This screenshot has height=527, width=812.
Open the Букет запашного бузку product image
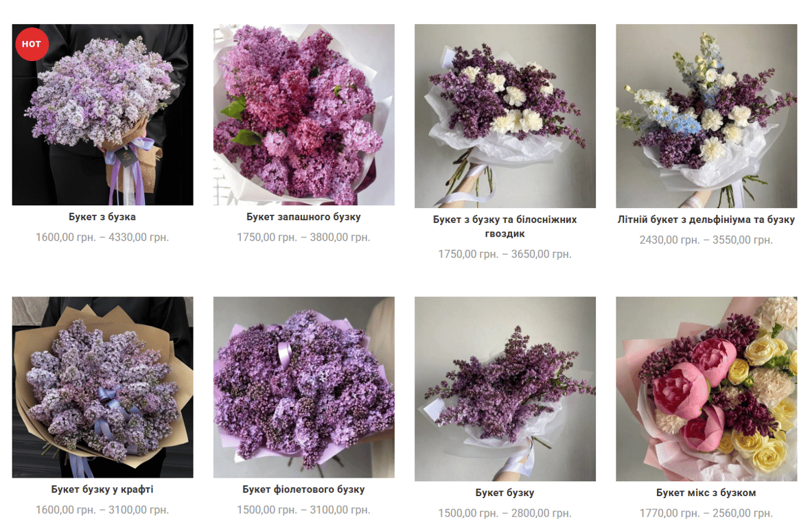click(x=304, y=115)
